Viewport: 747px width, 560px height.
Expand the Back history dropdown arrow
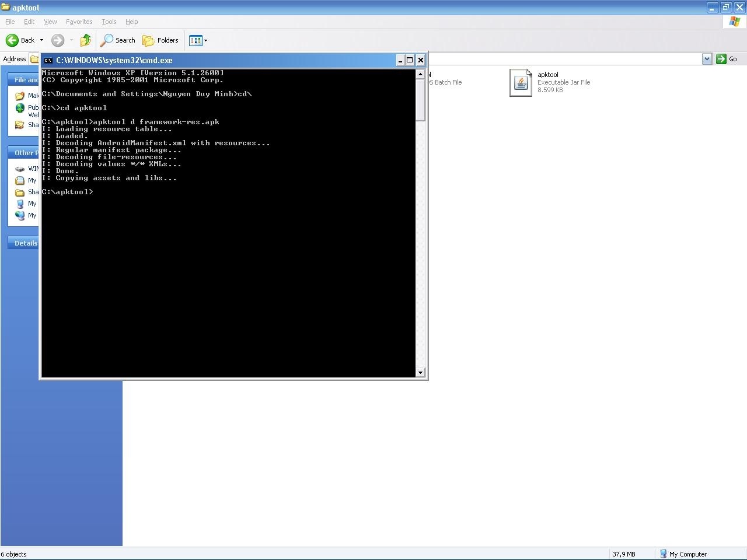pyautogui.click(x=41, y=40)
